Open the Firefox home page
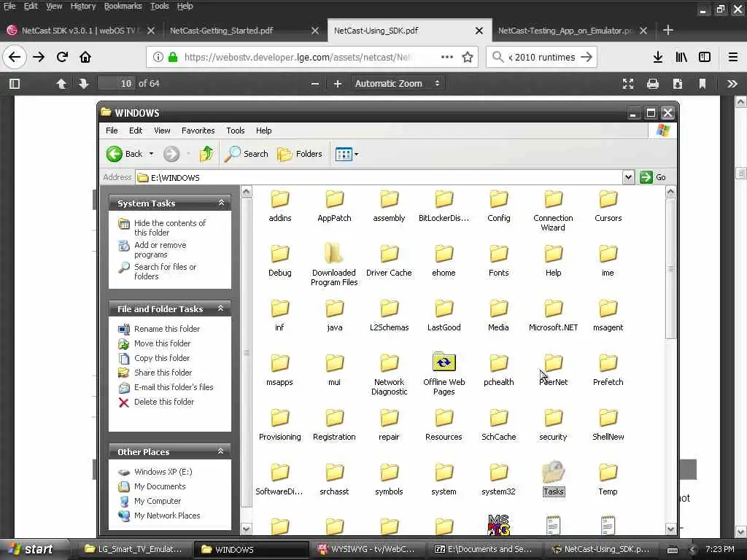The width and height of the screenshot is (747, 560). point(85,57)
